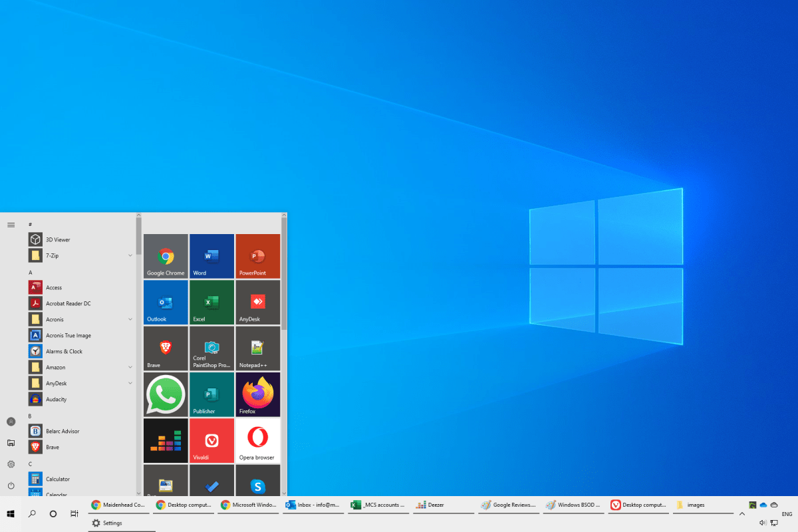Image resolution: width=798 pixels, height=532 pixels.
Task: Open the network tray icon
Action: point(774,523)
